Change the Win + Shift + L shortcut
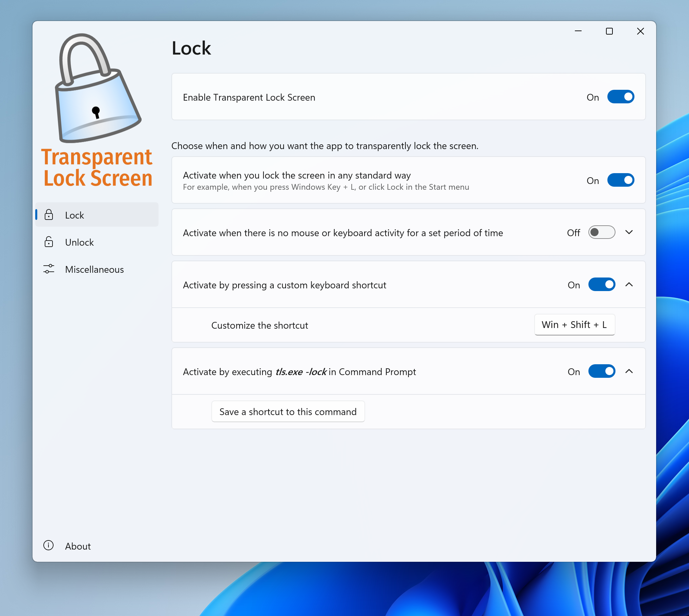This screenshot has width=689, height=616. (575, 325)
